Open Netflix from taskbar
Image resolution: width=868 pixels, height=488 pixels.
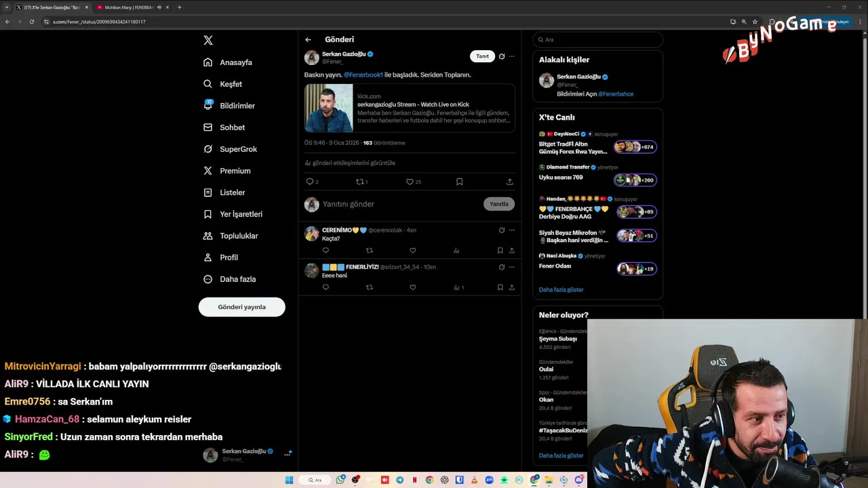(x=415, y=480)
